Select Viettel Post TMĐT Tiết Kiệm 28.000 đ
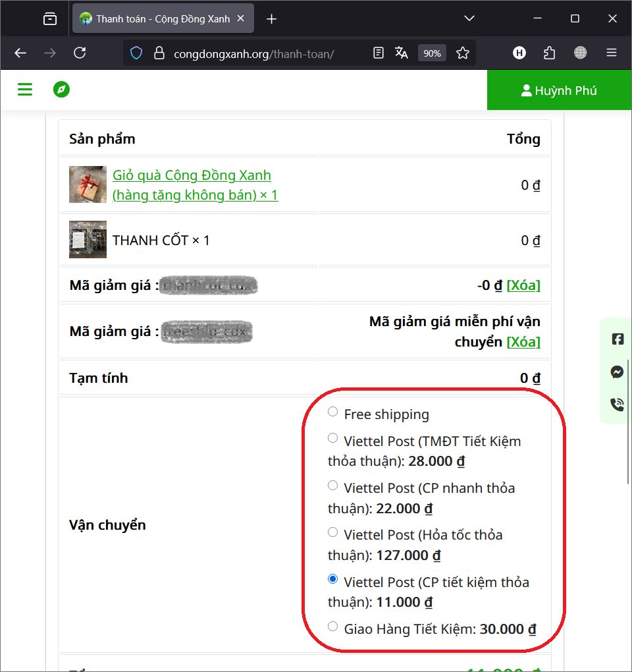 coord(332,438)
